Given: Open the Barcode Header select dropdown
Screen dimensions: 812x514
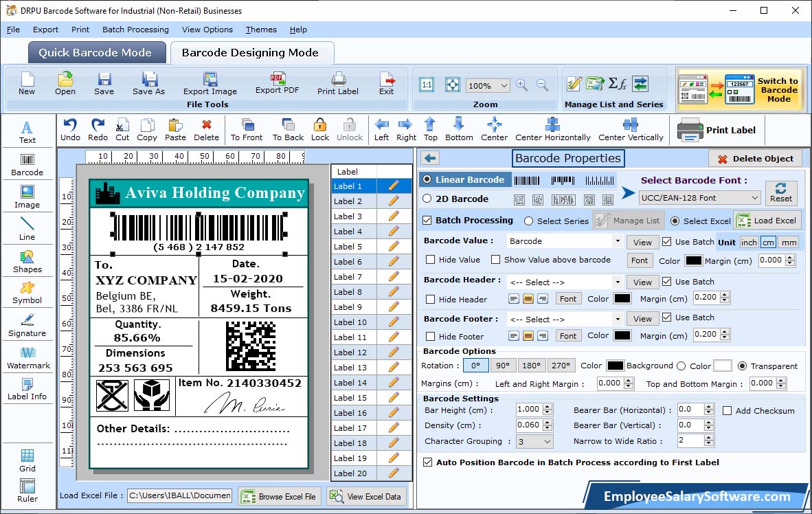Looking at the screenshot, I should (618, 282).
